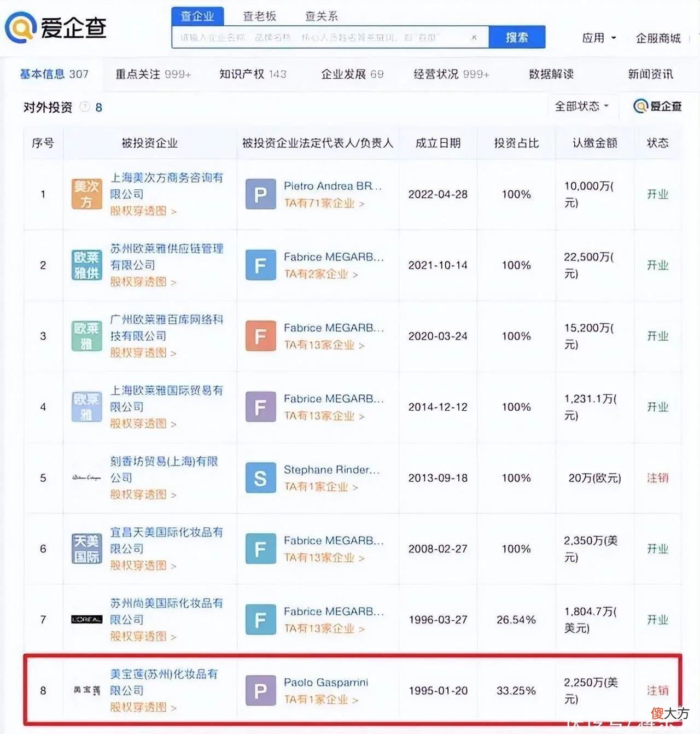Image resolution: width=700 pixels, height=734 pixels.
Task: Open the 经营状况 999+ tab
Action: point(451,74)
